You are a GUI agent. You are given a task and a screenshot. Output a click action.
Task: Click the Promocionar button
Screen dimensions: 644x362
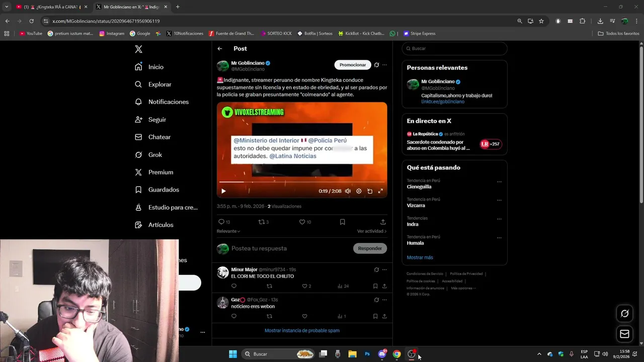click(353, 65)
